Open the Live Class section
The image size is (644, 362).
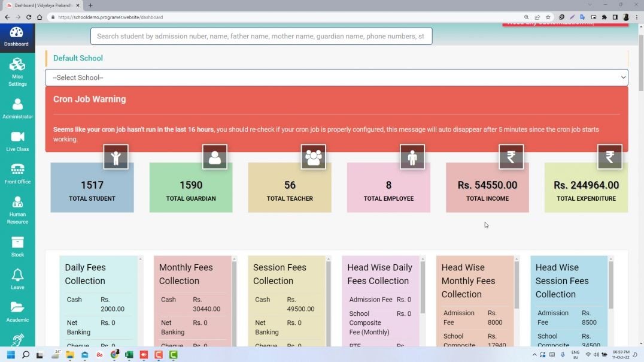tap(17, 141)
